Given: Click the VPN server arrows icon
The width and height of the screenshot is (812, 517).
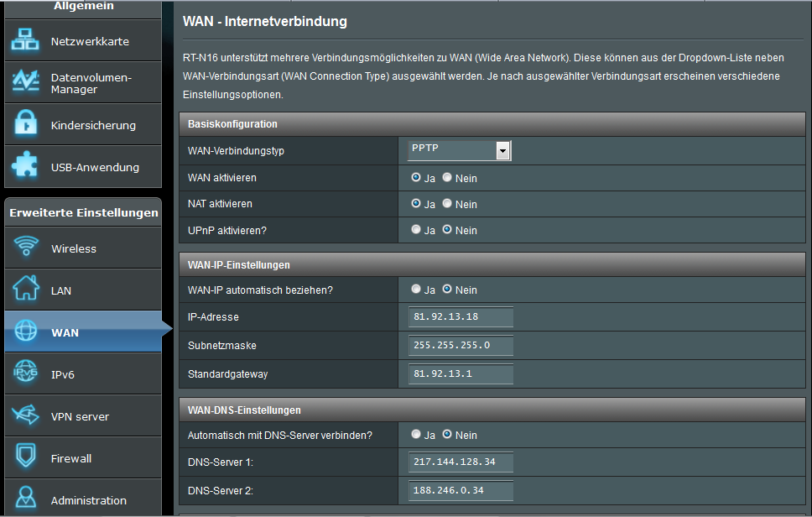Looking at the screenshot, I should click(25, 416).
